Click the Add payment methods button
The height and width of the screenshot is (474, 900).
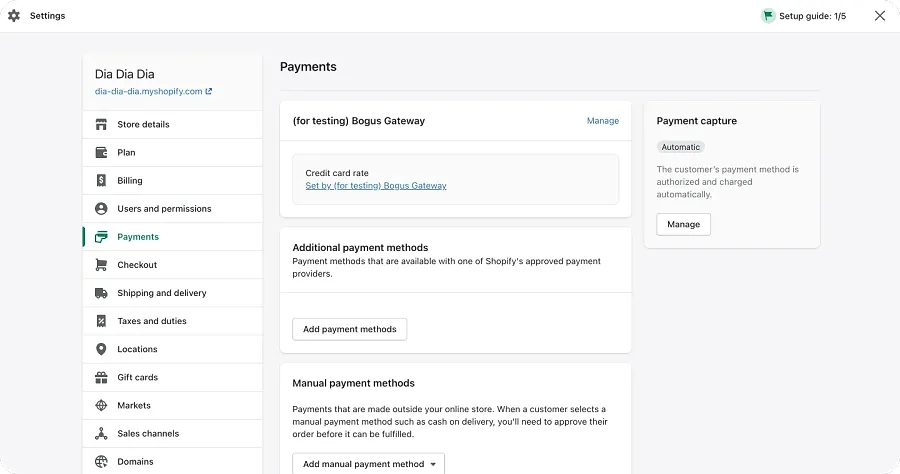[350, 329]
